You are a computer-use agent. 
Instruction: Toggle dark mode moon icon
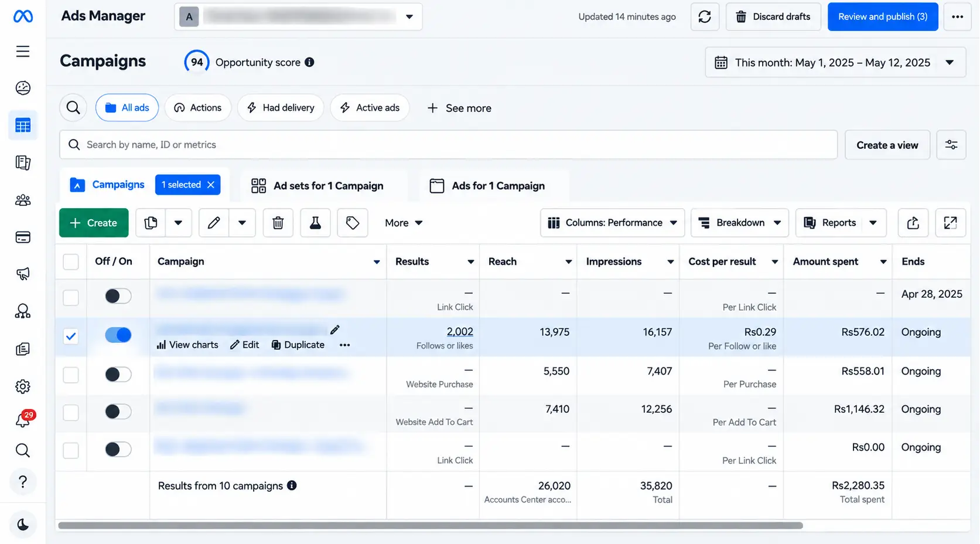pos(23,525)
